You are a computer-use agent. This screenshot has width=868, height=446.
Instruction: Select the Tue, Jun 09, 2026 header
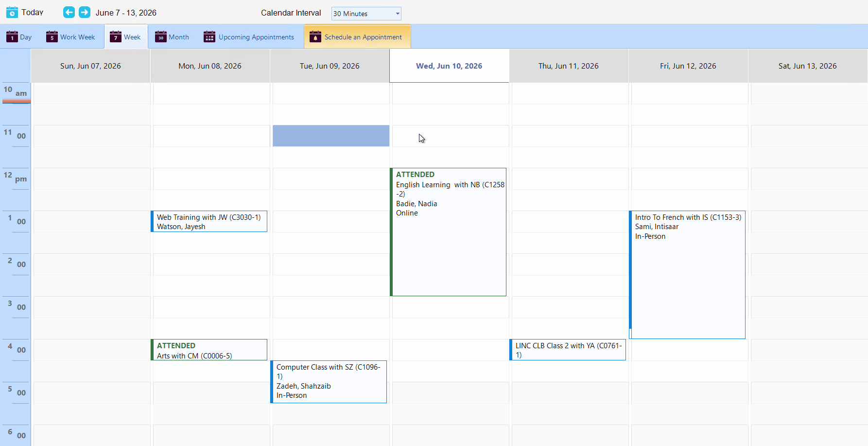(x=330, y=66)
